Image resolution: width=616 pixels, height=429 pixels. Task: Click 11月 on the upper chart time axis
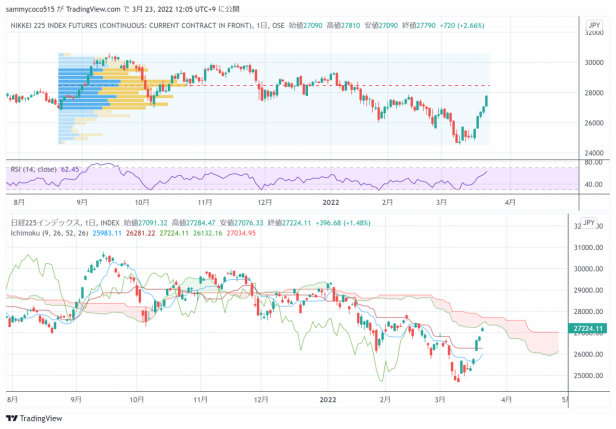pyautogui.click(x=205, y=202)
